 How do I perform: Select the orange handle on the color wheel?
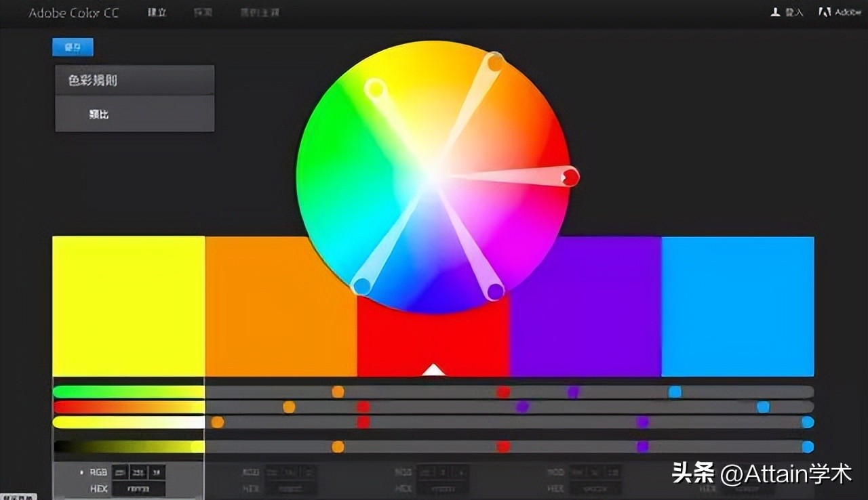tap(496, 63)
